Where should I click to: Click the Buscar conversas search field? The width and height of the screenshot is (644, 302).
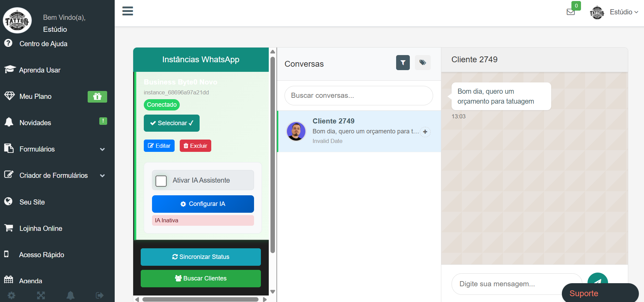[359, 96]
